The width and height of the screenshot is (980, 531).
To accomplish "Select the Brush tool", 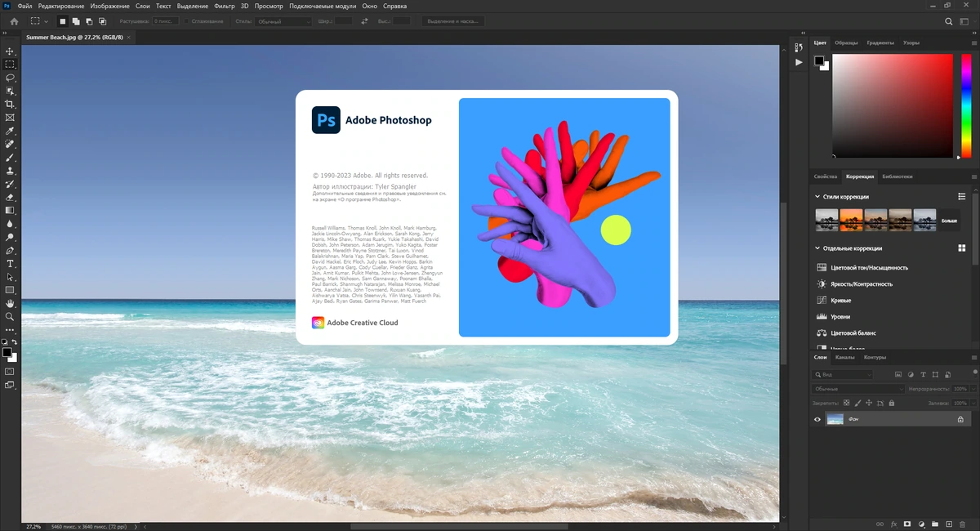I will (10, 158).
